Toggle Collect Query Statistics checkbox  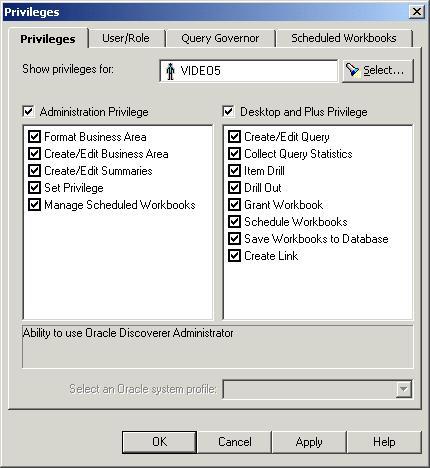(234, 154)
